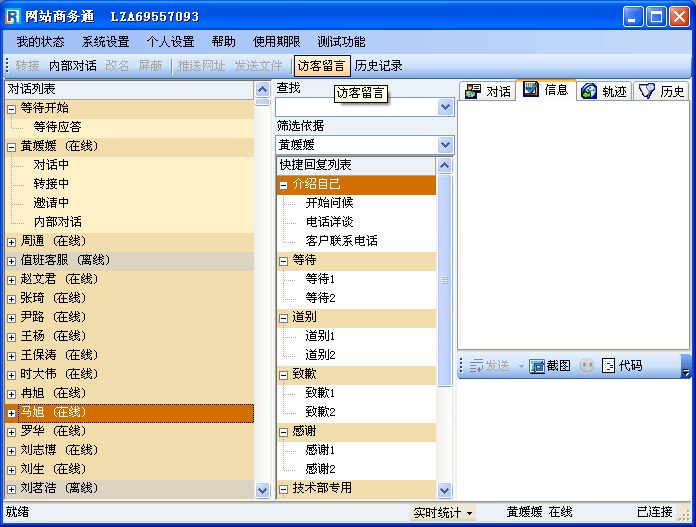Click the 历史记录 toolbar button
Screen dimensions: 696x527
pyautogui.click(x=379, y=66)
